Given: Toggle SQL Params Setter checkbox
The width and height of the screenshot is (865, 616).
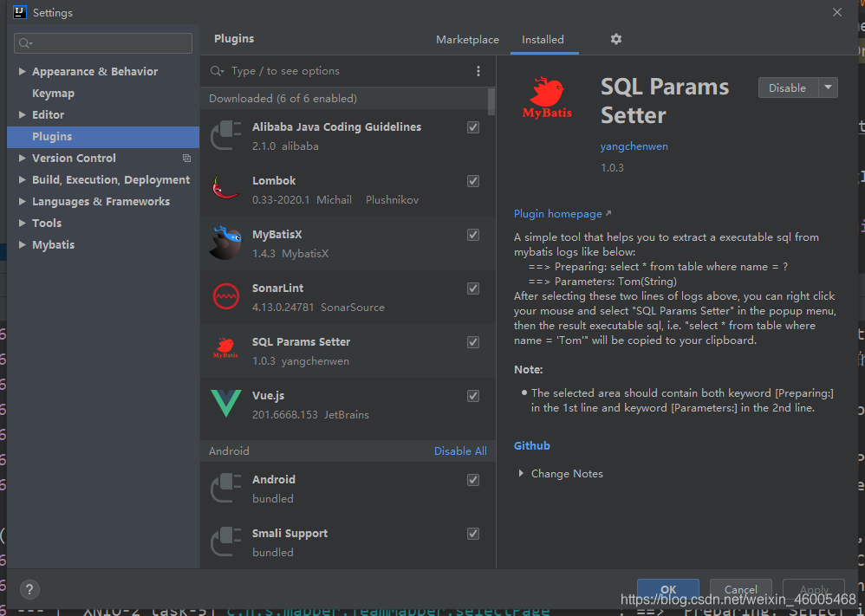Looking at the screenshot, I should pos(472,342).
